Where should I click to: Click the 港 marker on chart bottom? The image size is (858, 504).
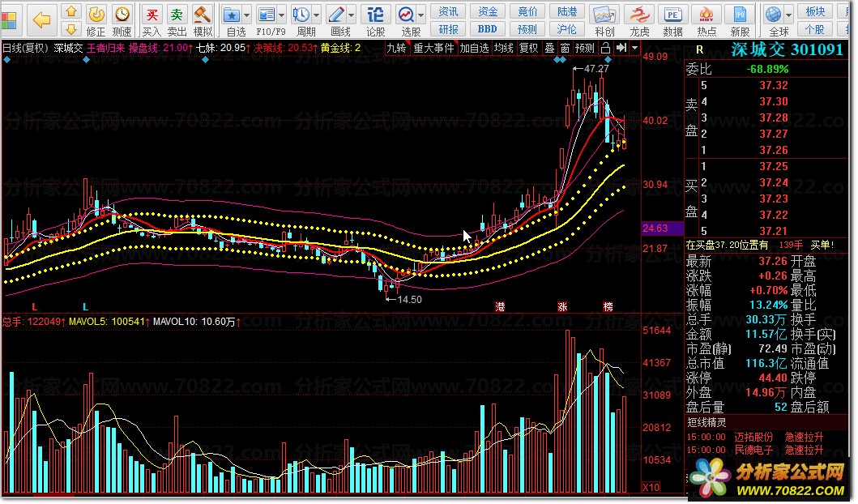coord(500,307)
